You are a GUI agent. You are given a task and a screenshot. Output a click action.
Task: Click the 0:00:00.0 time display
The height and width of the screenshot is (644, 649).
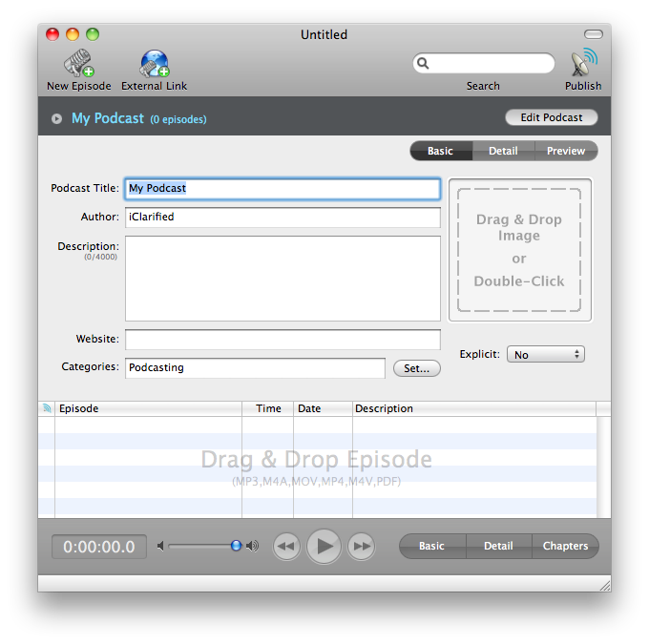pyautogui.click(x=99, y=547)
